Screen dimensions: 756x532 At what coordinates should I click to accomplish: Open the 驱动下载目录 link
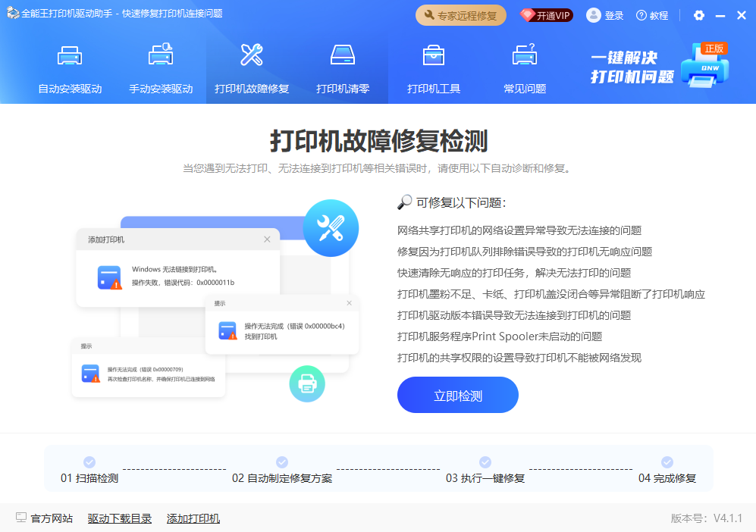click(120, 518)
